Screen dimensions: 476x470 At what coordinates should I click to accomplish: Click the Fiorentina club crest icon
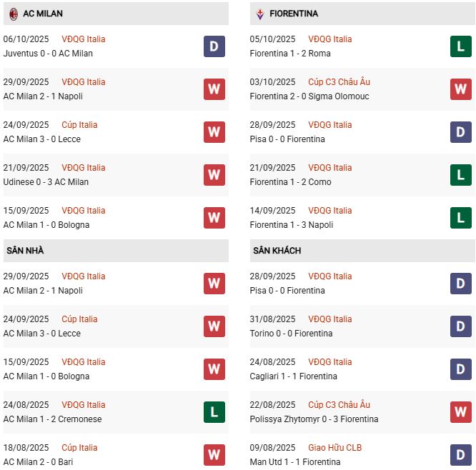click(x=260, y=14)
